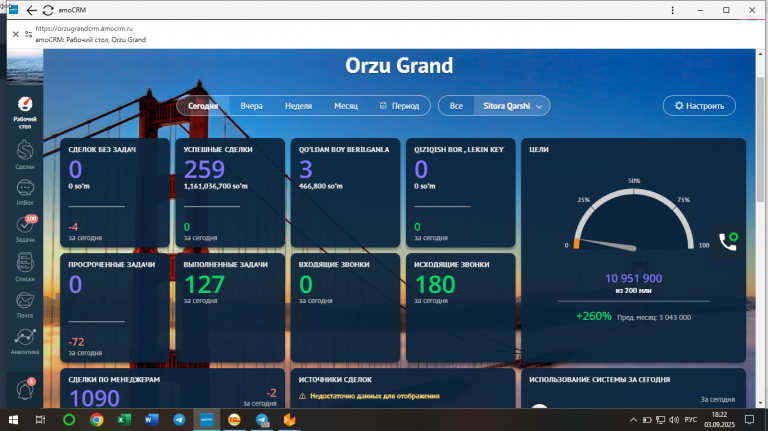Open the Windows notification center icon
This screenshot has height=431, width=768.
point(749,420)
